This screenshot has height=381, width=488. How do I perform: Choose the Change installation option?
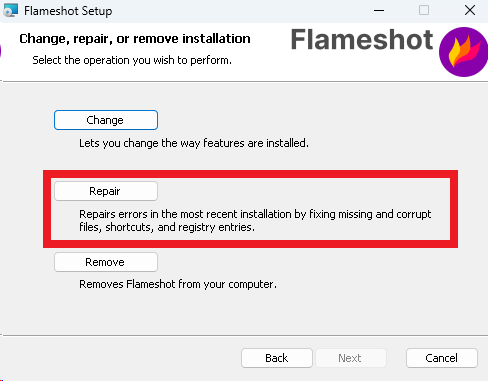[106, 120]
